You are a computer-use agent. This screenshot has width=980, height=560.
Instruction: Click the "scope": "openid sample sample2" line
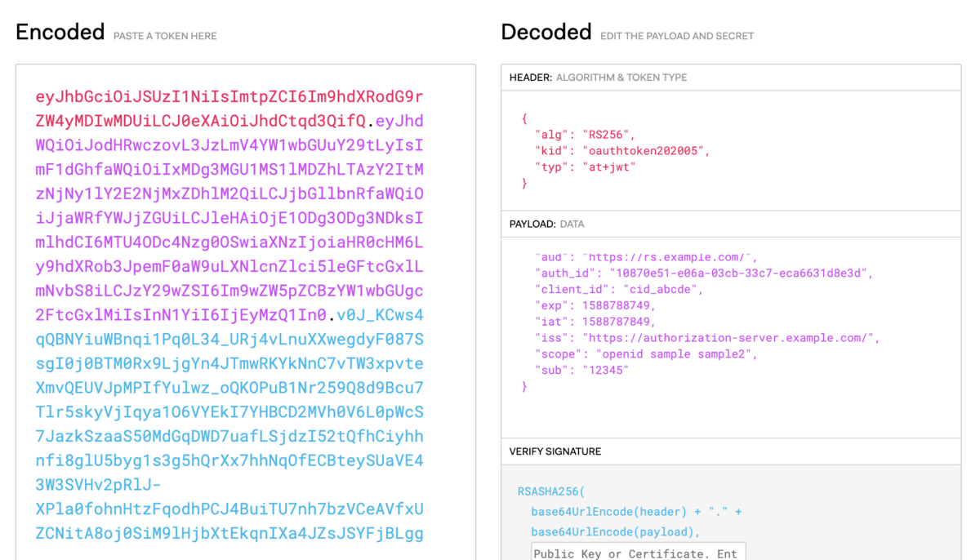(646, 354)
